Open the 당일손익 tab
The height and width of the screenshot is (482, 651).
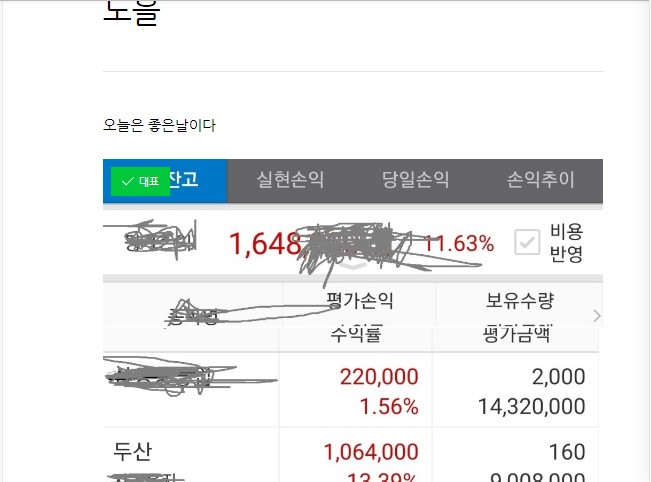[415, 180]
